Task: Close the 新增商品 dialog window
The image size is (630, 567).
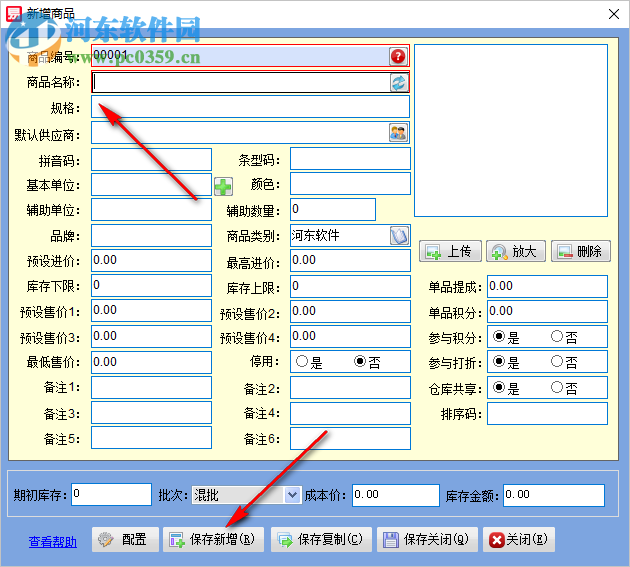Action: [x=614, y=14]
